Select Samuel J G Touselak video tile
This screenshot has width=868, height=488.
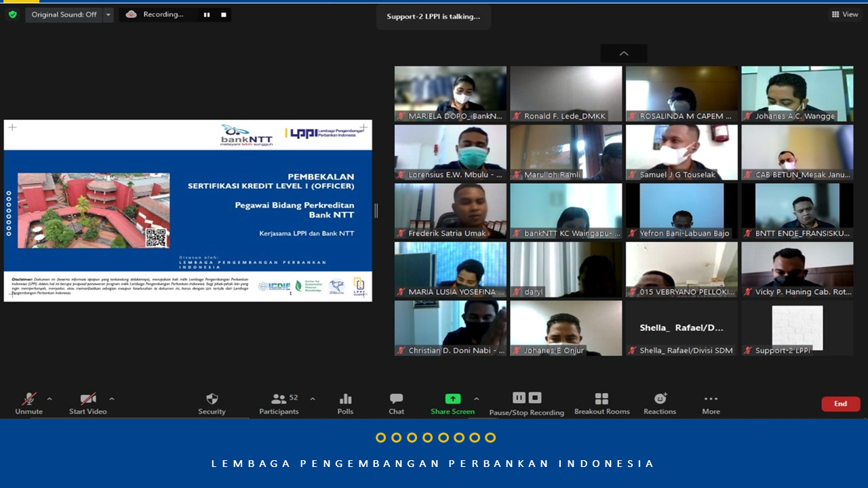pyautogui.click(x=682, y=152)
